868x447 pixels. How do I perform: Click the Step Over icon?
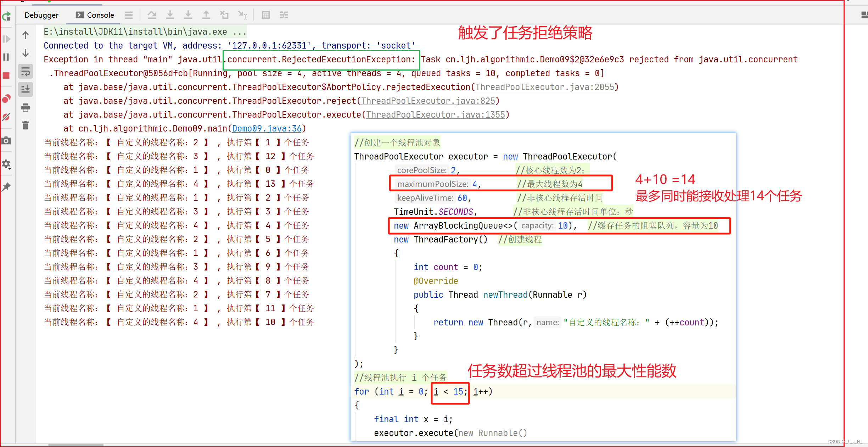[152, 15]
